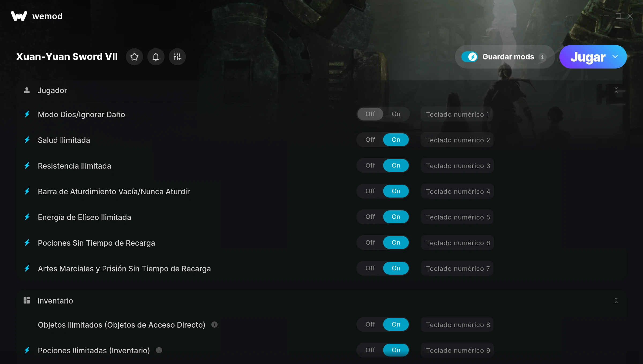Screen dimensions: 643x364
Task: Disable Artes Marciales y Prisión Sin Tiempo de Recarga
Action: (x=370, y=268)
